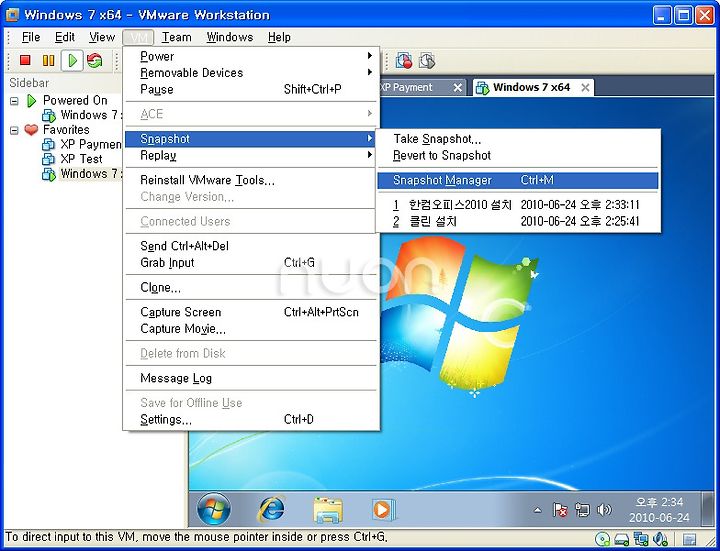Viewport: 720px width, 551px height.
Task: Expand the Power submenu
Action: click(251, 56)
